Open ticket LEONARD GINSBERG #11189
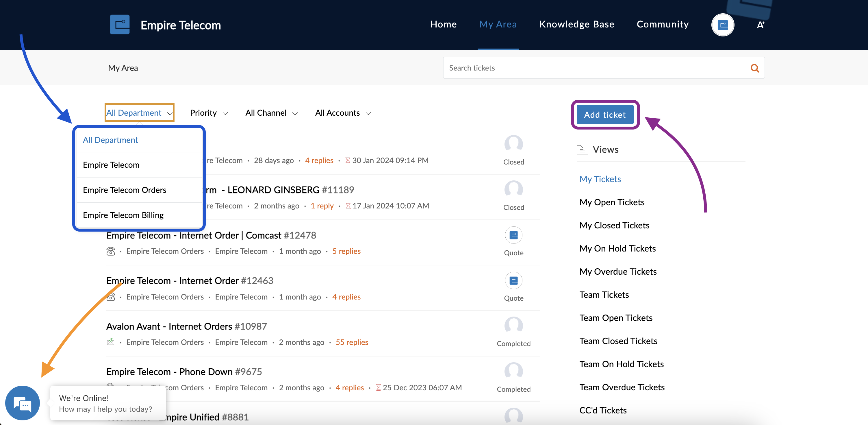Viewport: 868px width, 425px height. click(x=280, y=190)
